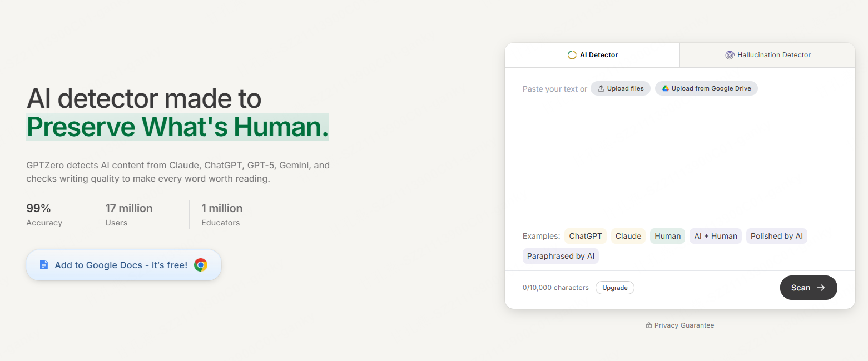Click the Upload files button
The height and width of the screenshot is (361, 868).
click(621, 88)
